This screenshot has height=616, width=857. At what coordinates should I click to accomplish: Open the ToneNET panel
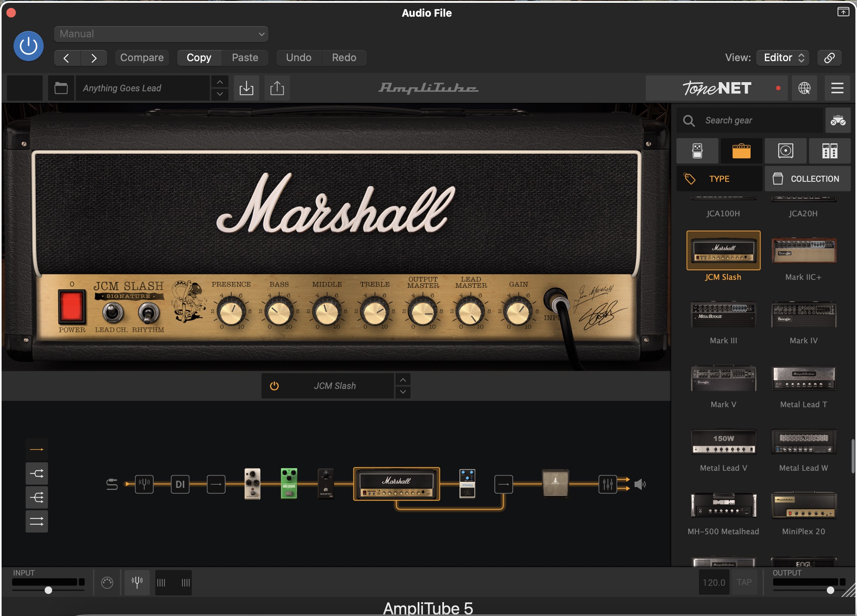(717, 88)
